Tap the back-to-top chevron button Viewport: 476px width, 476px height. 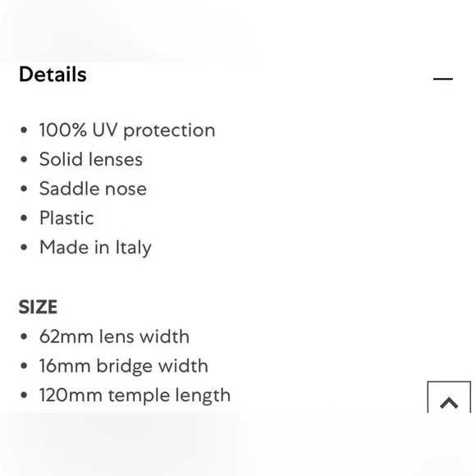449,397
